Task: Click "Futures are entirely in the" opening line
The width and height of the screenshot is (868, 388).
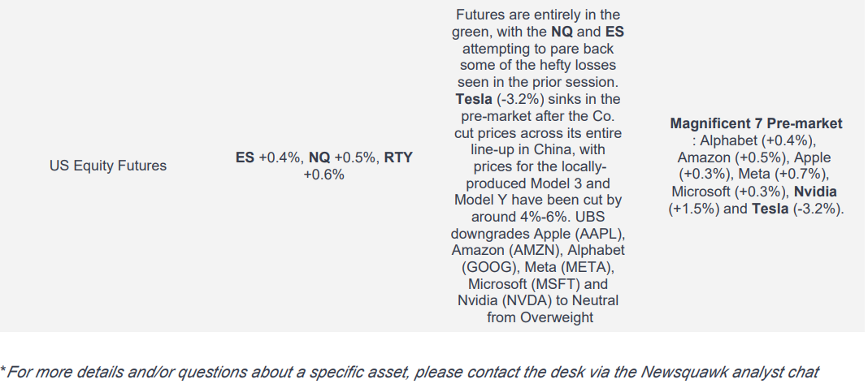Action: tap(537, 15)
